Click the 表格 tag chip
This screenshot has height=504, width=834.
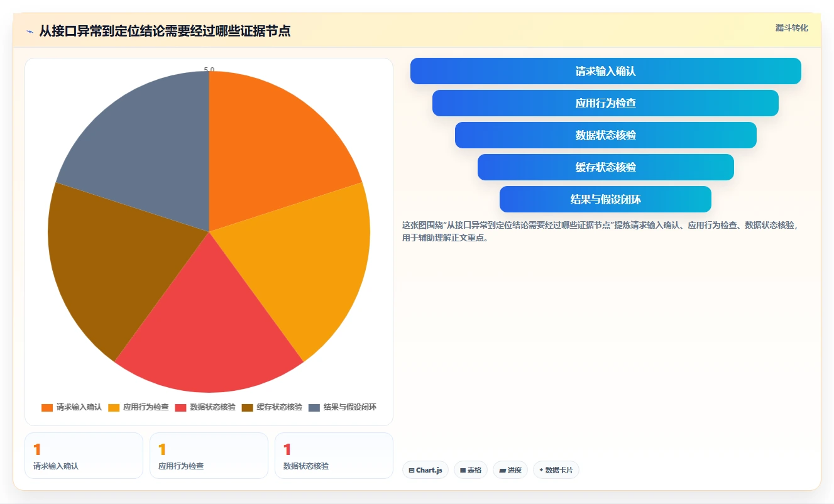coord(471,470)
